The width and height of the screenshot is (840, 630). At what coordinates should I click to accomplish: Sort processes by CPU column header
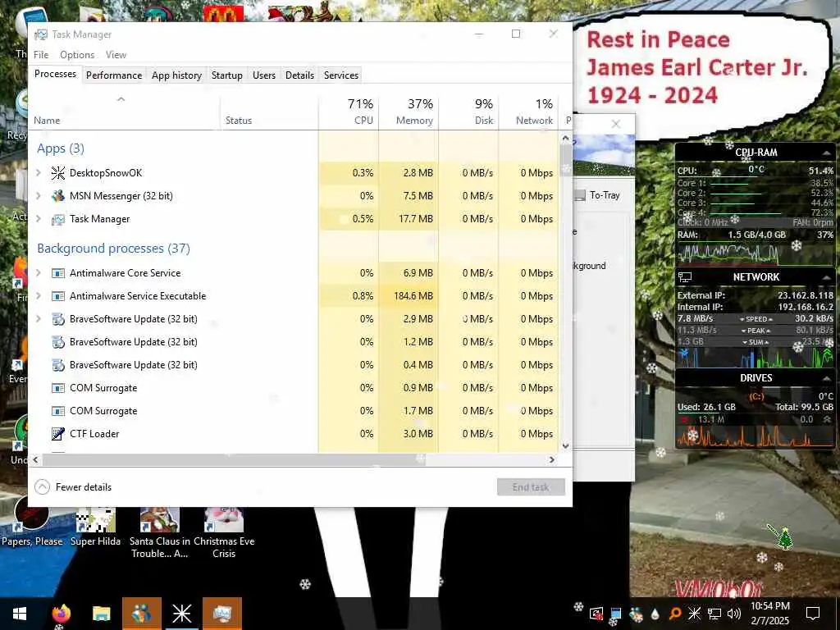(x=349, y=112)
